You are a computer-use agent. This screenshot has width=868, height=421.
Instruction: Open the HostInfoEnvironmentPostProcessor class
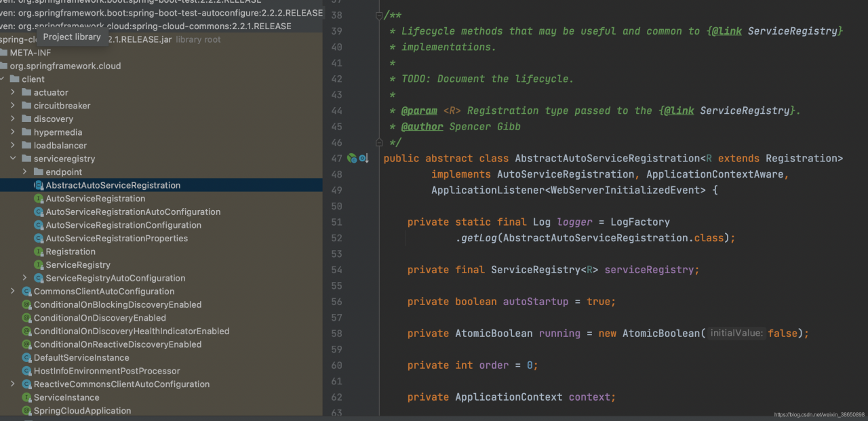pyautogui.click(x=106, y=371)
